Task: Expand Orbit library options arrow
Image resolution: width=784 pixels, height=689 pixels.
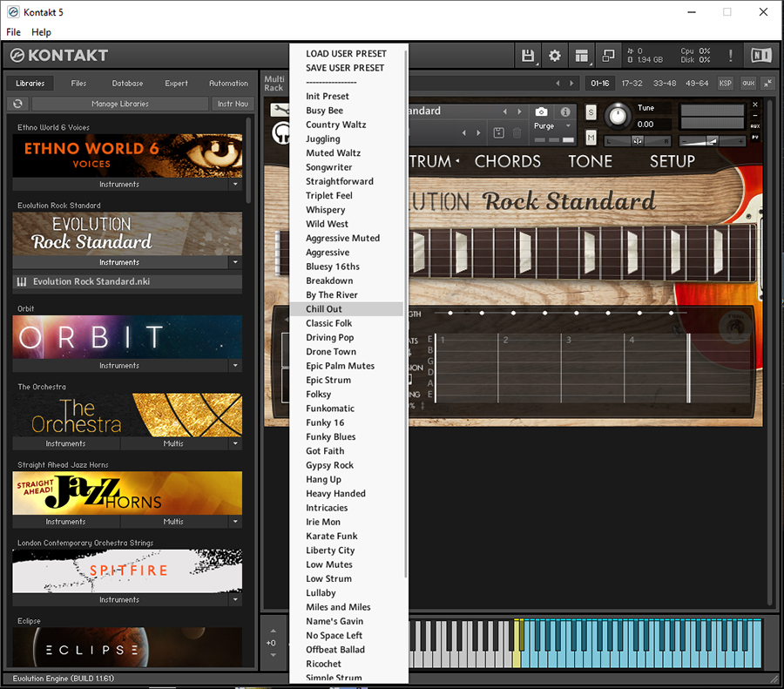Action: click(x=235, y=366)
